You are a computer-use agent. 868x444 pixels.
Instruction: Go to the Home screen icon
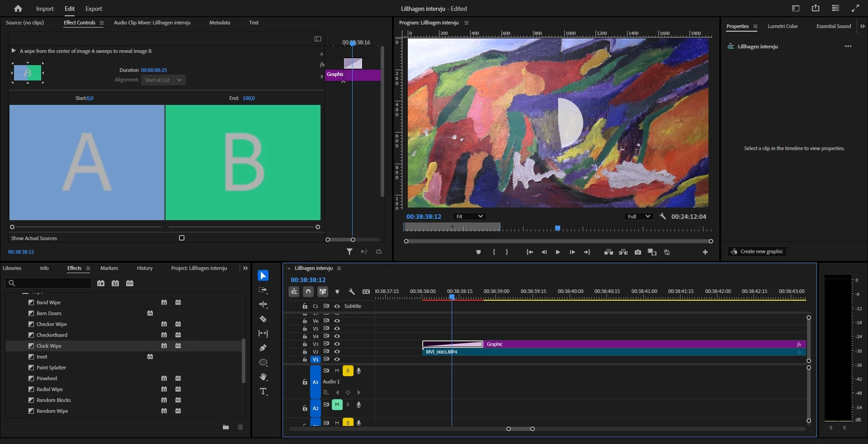coord(18,9)
